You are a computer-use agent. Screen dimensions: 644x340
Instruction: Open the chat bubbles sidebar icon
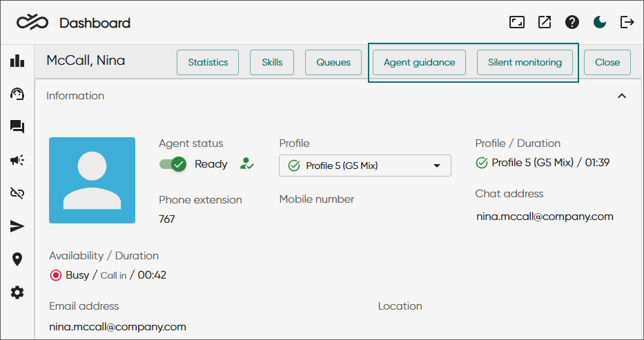click(17, 127)
